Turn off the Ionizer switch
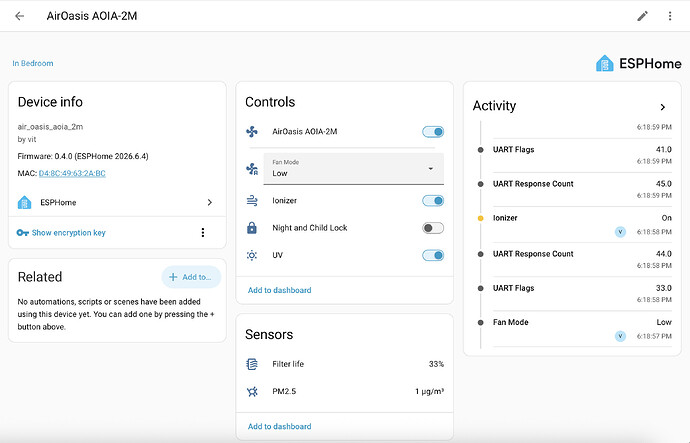The height and width of the screenshot is (443, 690). (x=433, y=201)
